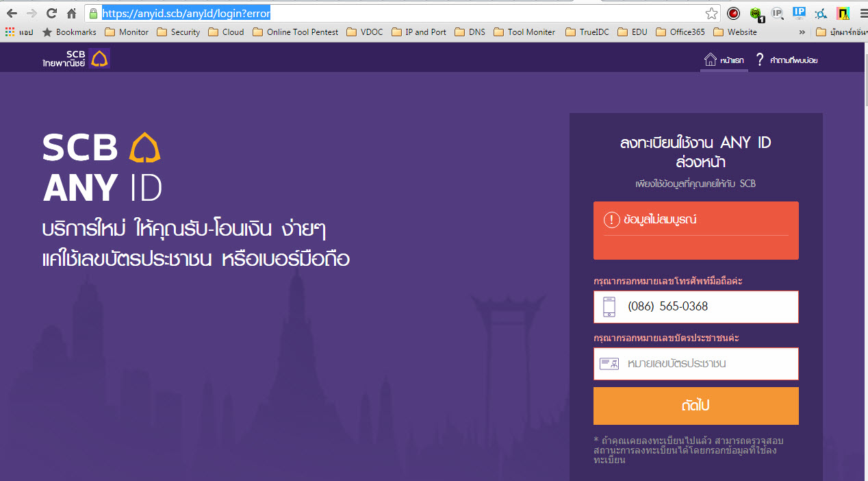Screen dimensions: 868x481
Task: Click the red circular extension icon
Action: [733, 13]
